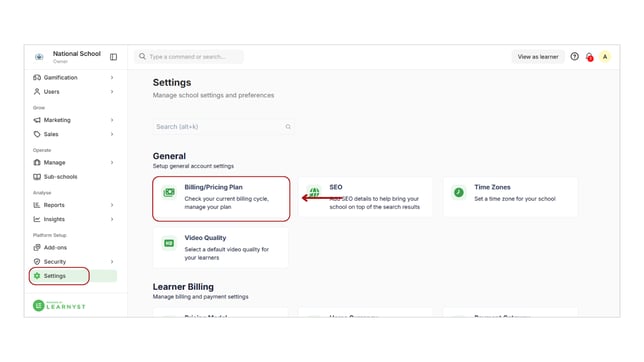Open Add-ons in the sidebar
The image size is (644, 362).
coord(74,247)
